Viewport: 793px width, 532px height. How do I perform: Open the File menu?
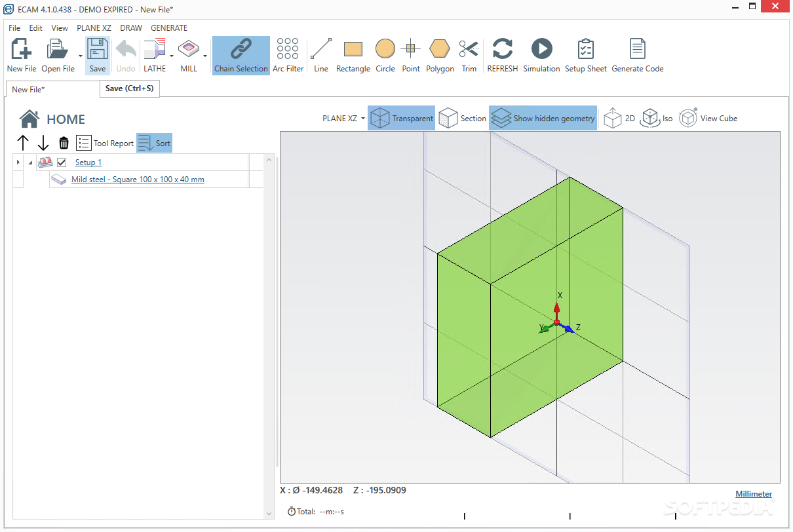tap(14, 28)
